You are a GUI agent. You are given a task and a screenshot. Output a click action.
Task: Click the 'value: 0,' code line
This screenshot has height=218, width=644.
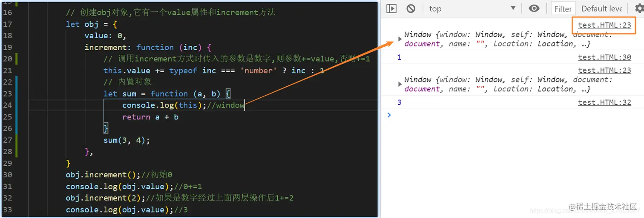pyautogui.click(x=105, y=36)
